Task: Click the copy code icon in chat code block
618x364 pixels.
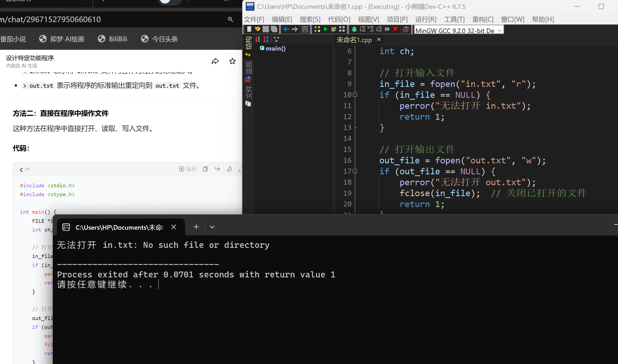Action: click(205, 169)
